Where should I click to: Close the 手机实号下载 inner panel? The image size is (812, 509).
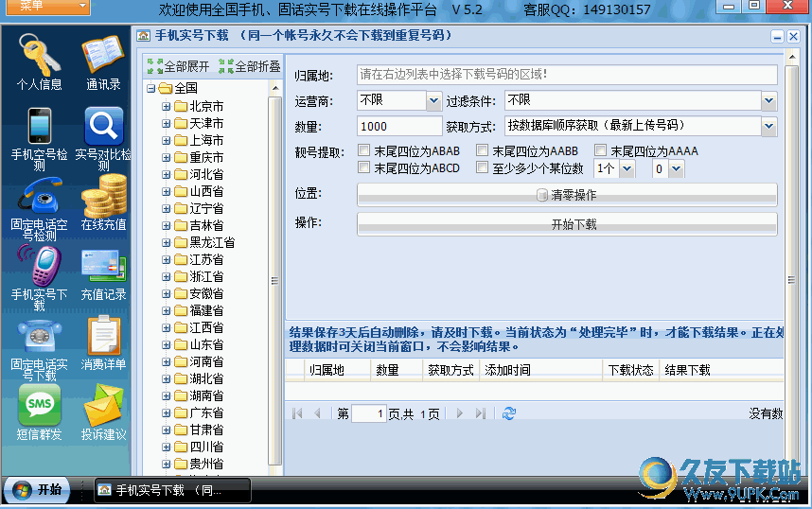point(793,36)
